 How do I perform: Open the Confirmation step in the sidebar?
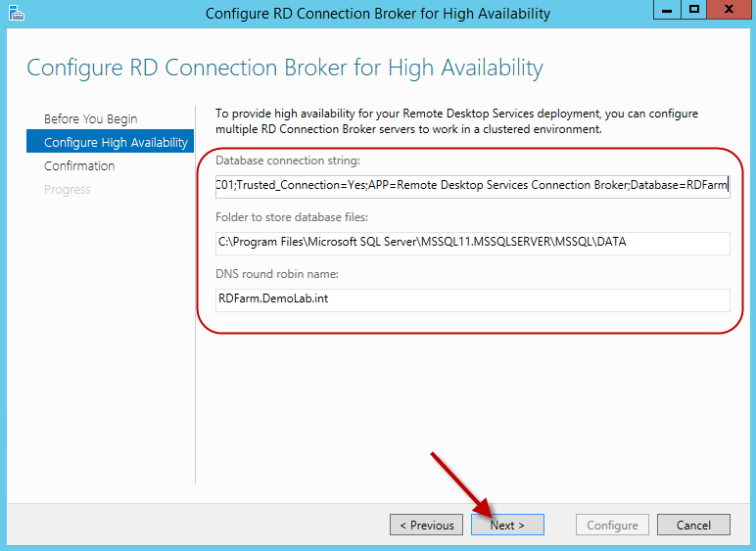79,165
